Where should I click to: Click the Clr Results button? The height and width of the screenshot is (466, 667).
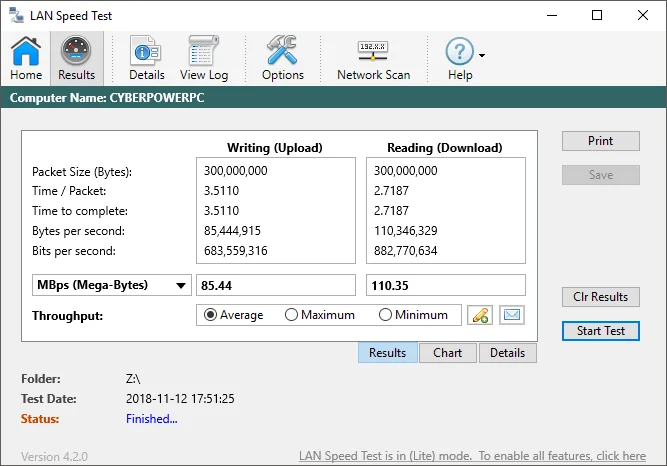600,297
